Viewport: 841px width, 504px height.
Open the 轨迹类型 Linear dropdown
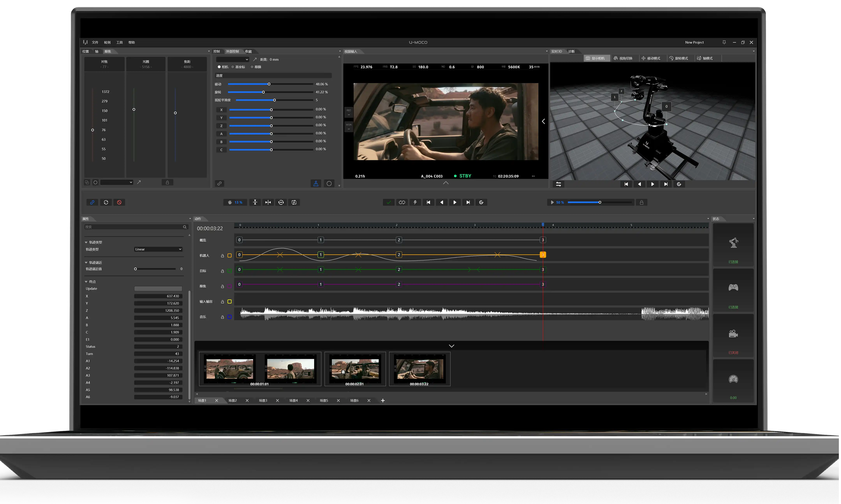[158, 249]
